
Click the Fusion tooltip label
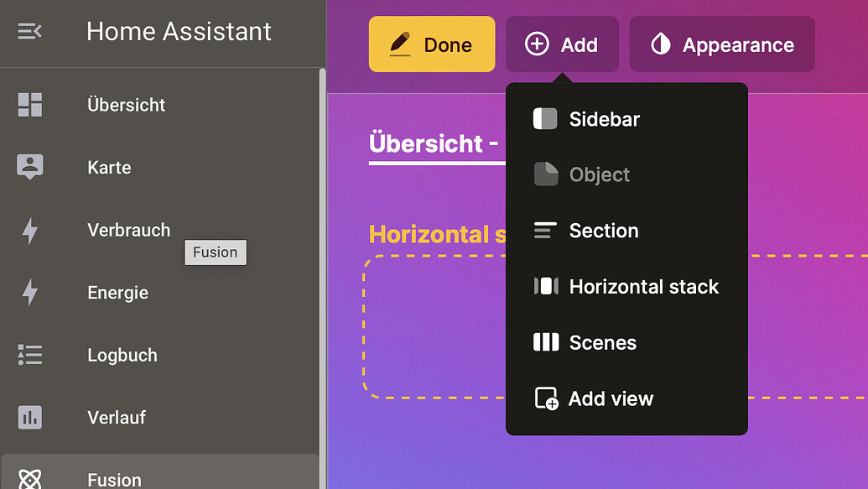pyautogui.click(x=216, y=252)
